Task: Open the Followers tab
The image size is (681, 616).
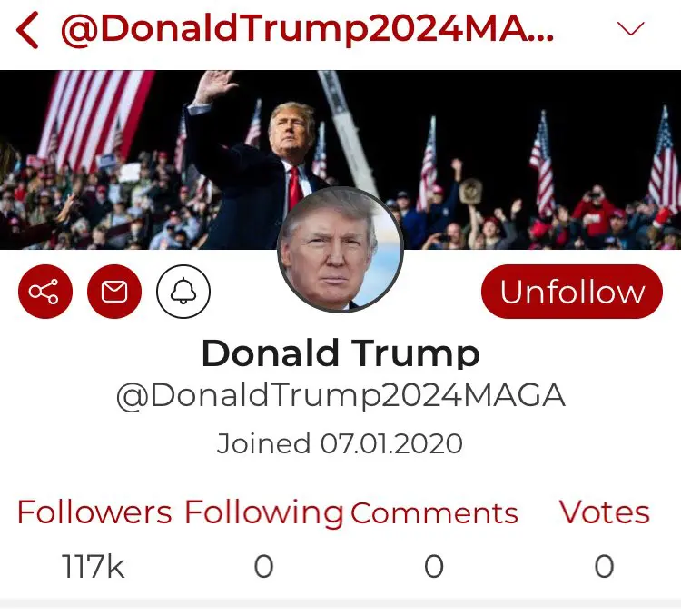Action: coord(94,512)
